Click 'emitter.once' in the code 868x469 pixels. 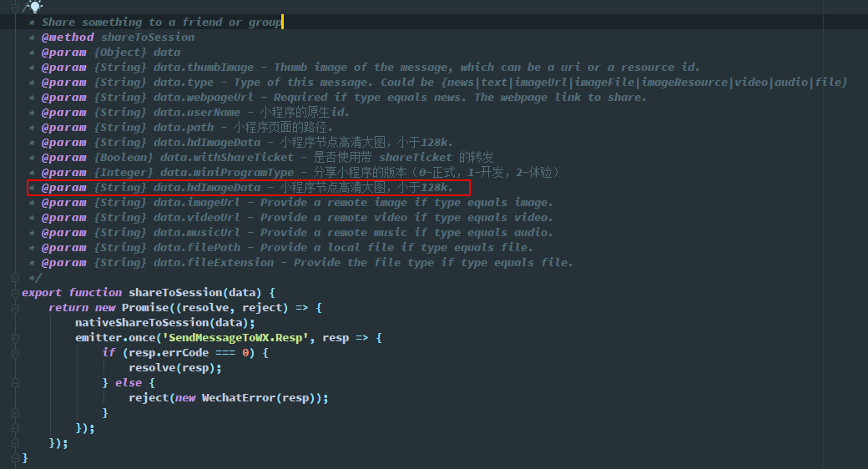point(115,337)
